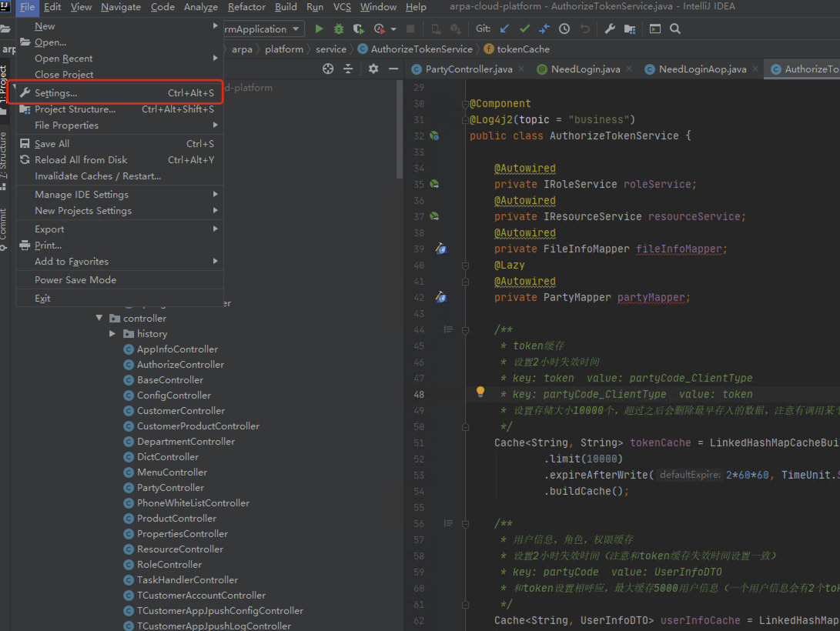Viewport: 840px width, 631px height.
Task: Close the PartyController.java tab
Action: pos(521,69)
